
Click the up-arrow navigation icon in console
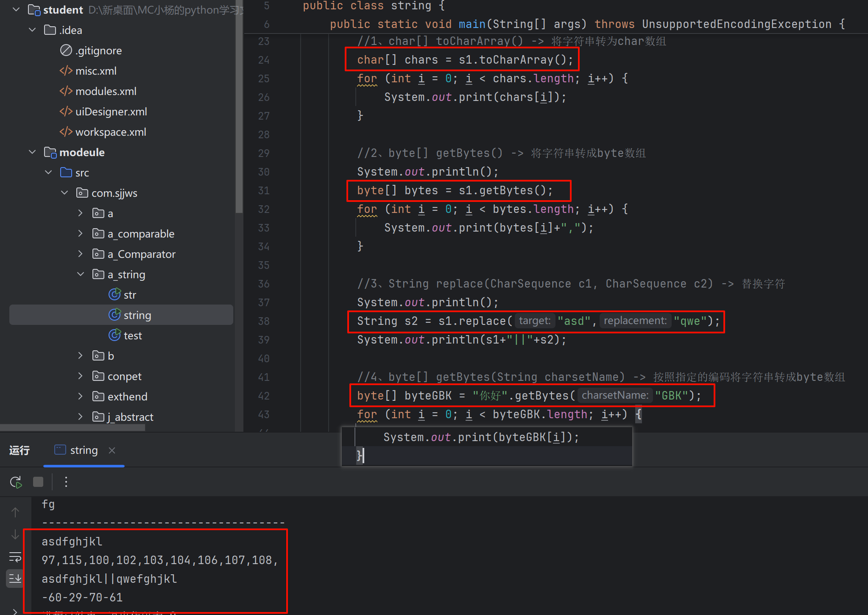click(x=15, y=512)
